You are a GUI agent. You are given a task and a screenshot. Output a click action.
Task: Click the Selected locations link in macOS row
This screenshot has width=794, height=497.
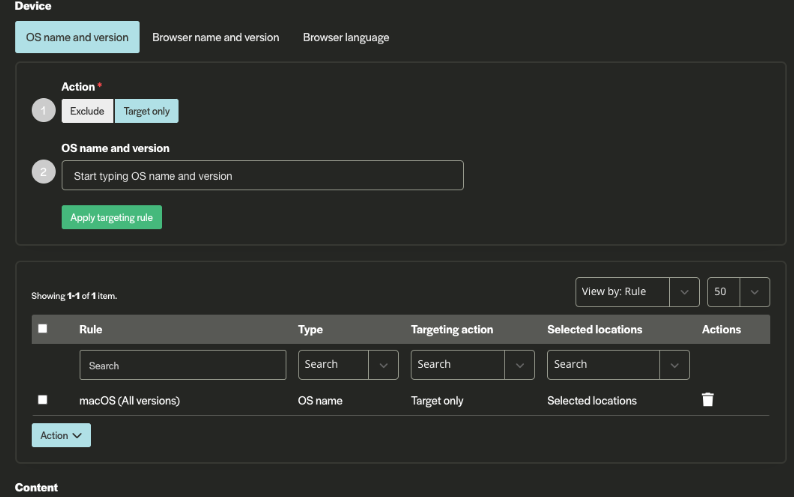pos(591,400)
